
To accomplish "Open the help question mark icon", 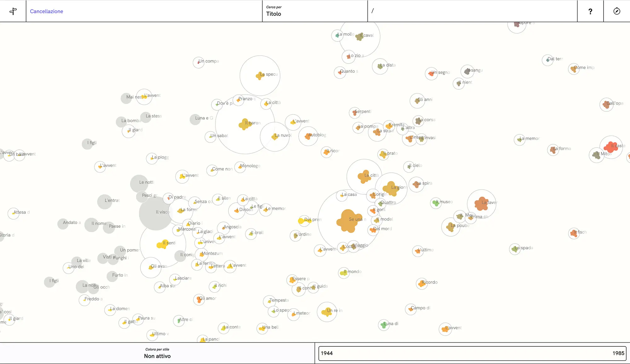I will 590,11.
